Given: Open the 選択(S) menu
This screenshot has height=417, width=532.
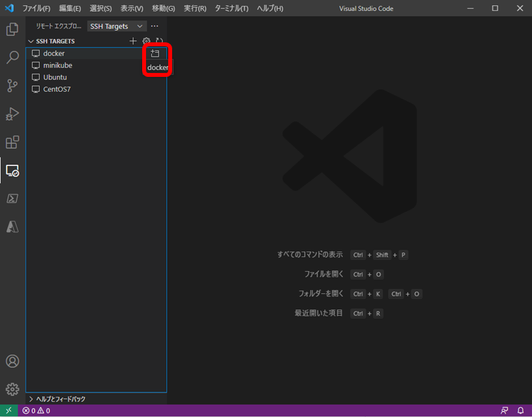Looking at the screenshot, I should pyautogui.click(x=101, y=8).
